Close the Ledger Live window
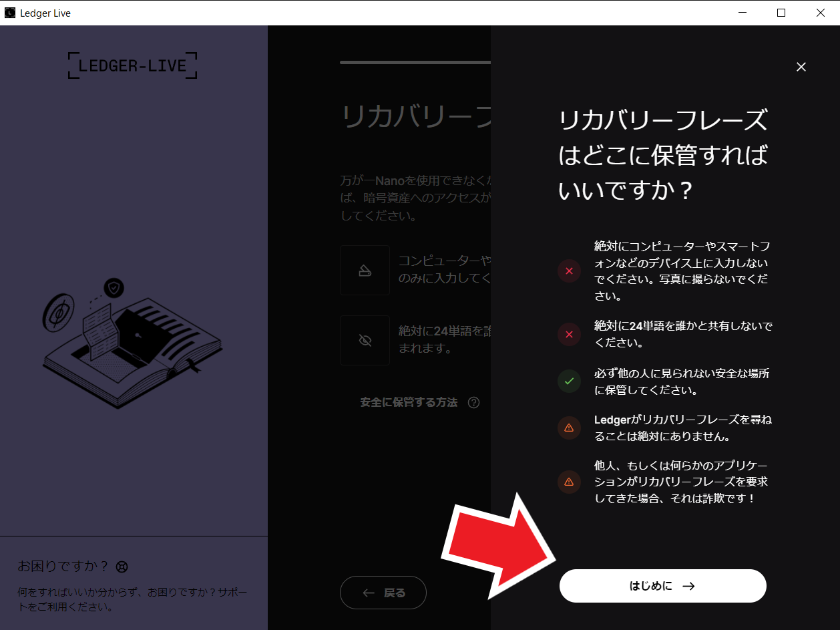 pos(821,13)
